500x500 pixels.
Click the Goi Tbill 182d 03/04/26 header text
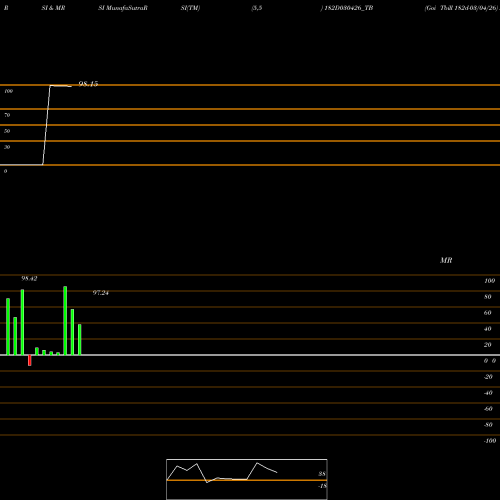462,8
